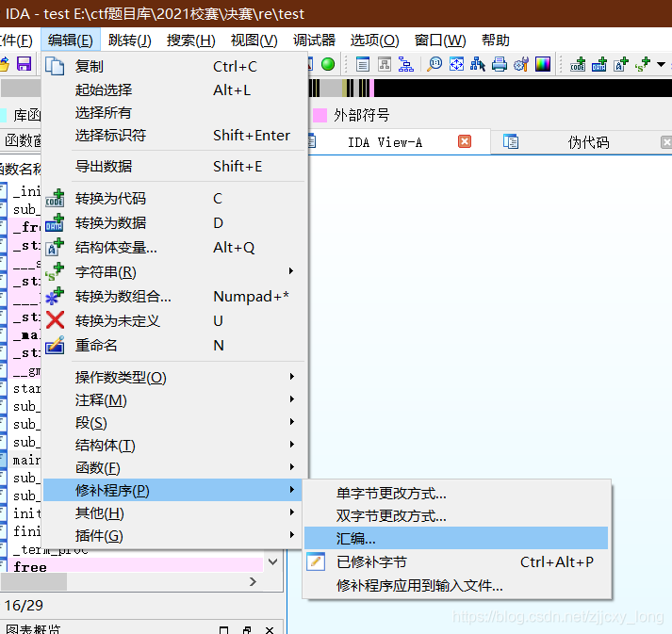Expand 字符串(R) submenu
The width and height of the screenshot is (672, 634).
pyautogui.click(x=175, y=271)
